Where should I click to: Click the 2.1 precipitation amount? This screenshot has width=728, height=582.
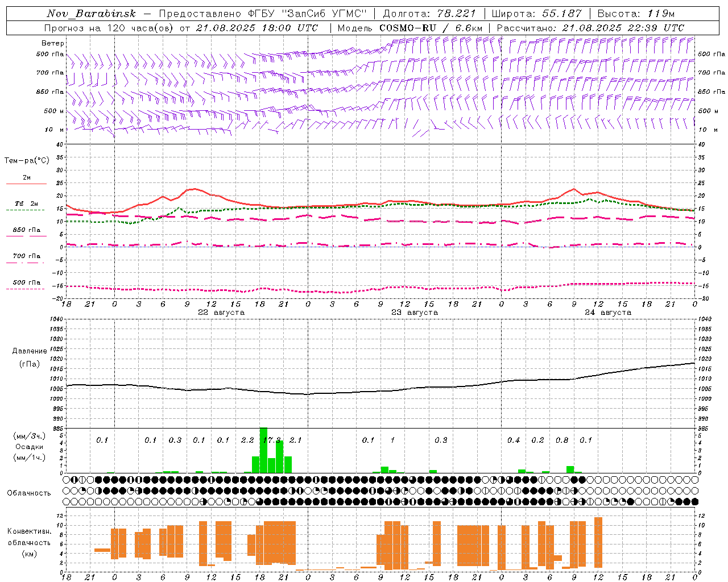point(295,440)
